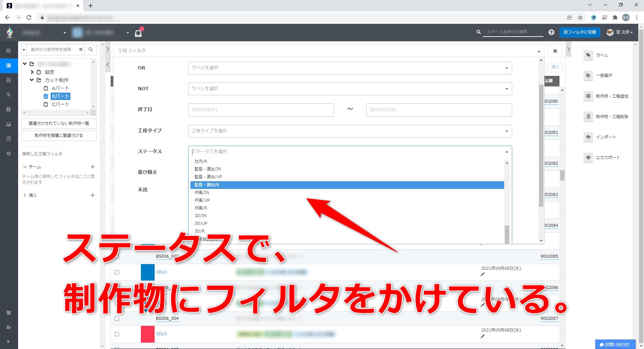Open the ラベル tag icon

[588, 55]
